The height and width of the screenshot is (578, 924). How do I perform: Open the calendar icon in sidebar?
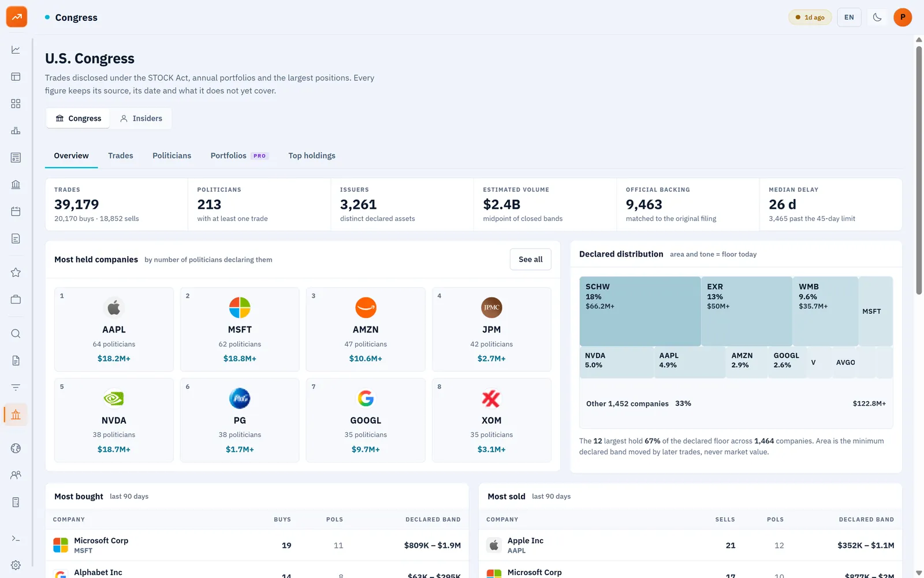[x=16, y=212]
